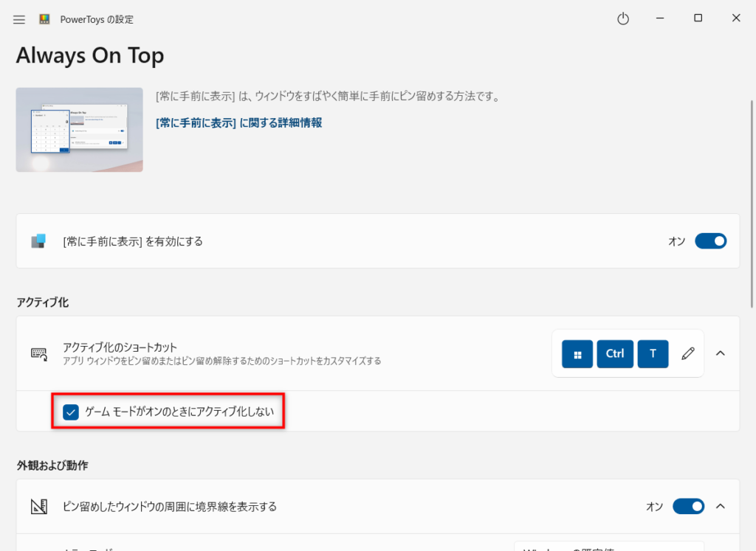Open the hamburger navigation menu
Viewport: 756px width, 551px height.
18,20
